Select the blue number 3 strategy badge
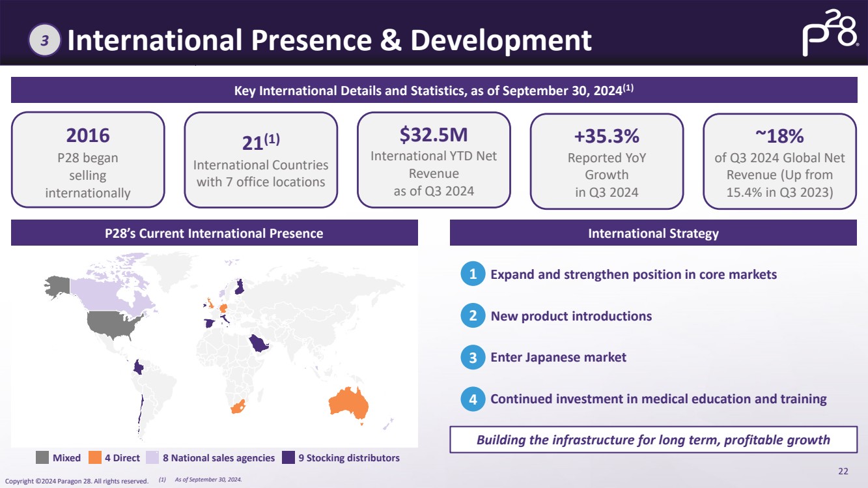868x488 pixels. (x=473, y=358)
